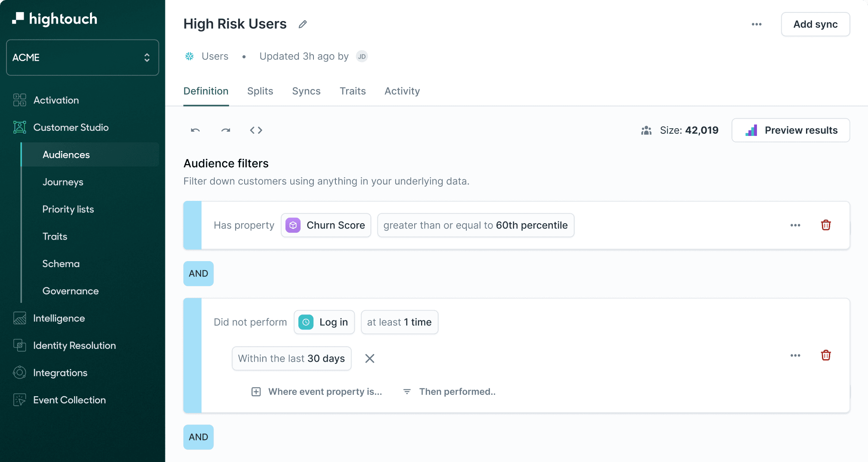Open the Splits tab
The height and width of the screenshot is (462, 868).
click(x=260, y=91)
